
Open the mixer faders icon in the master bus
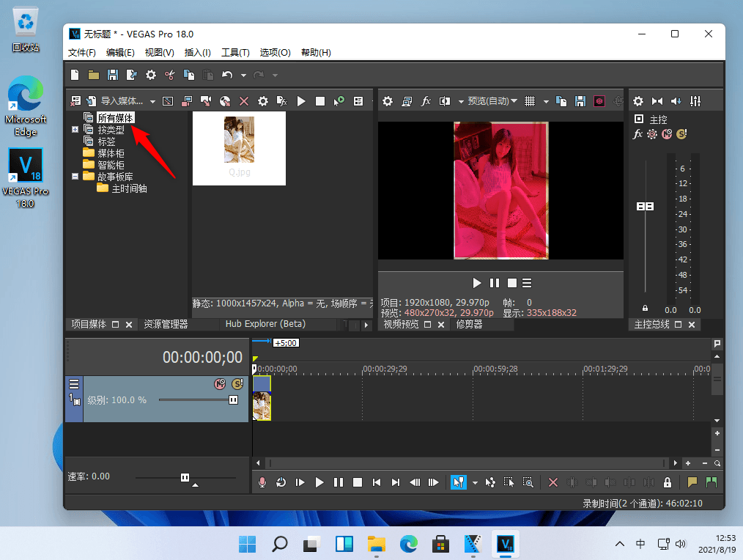point(695,101)
